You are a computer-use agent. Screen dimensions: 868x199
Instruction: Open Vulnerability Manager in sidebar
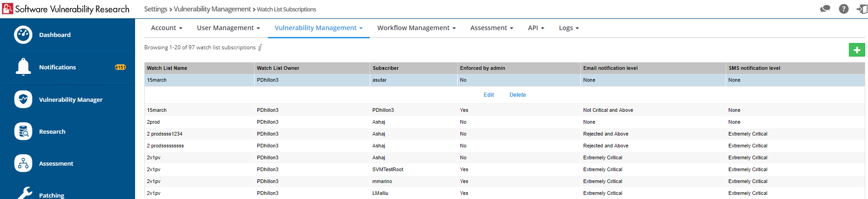[71, 99]
